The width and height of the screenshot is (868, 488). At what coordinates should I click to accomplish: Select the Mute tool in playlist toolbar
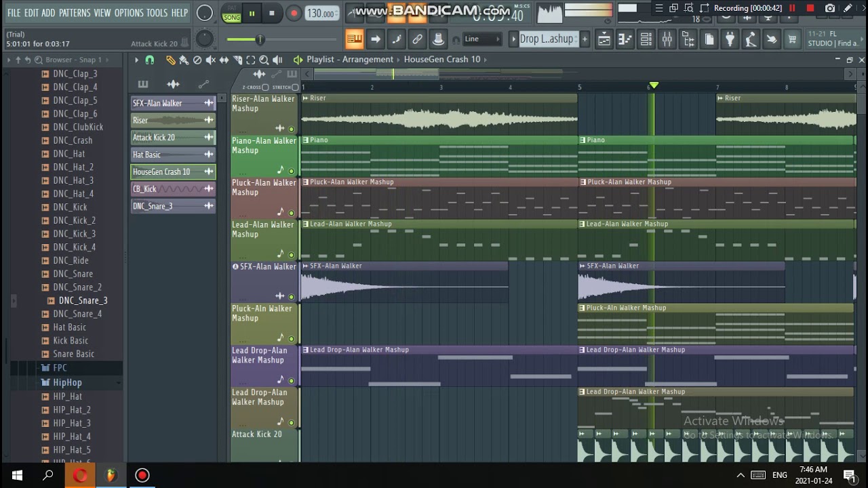point(210,60)
